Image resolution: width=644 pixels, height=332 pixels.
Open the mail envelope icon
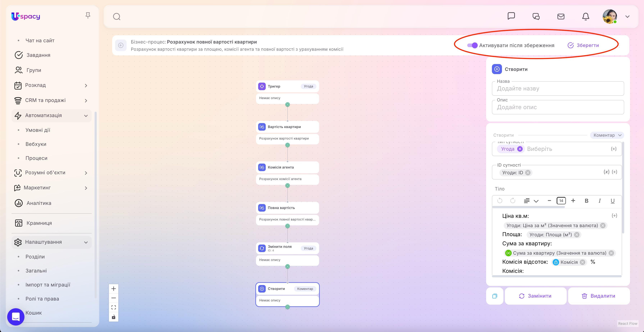(x=561, y=17)
